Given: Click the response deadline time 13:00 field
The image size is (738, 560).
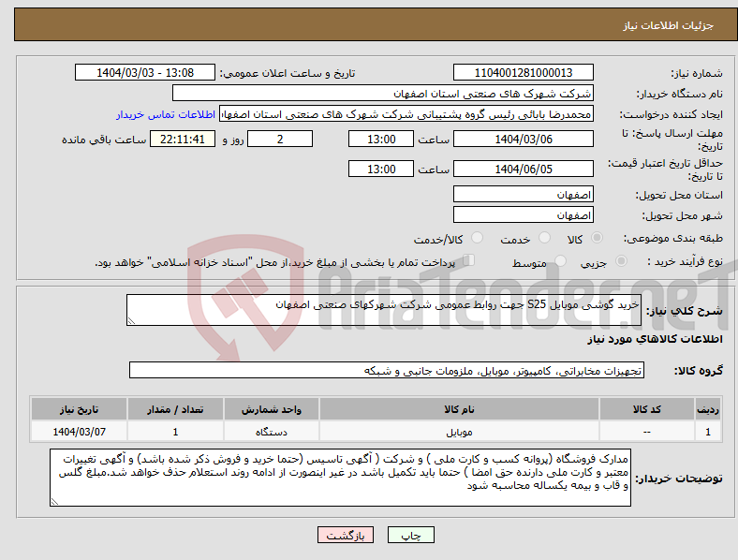Looking at the screenshot, I should pos(381,140).
